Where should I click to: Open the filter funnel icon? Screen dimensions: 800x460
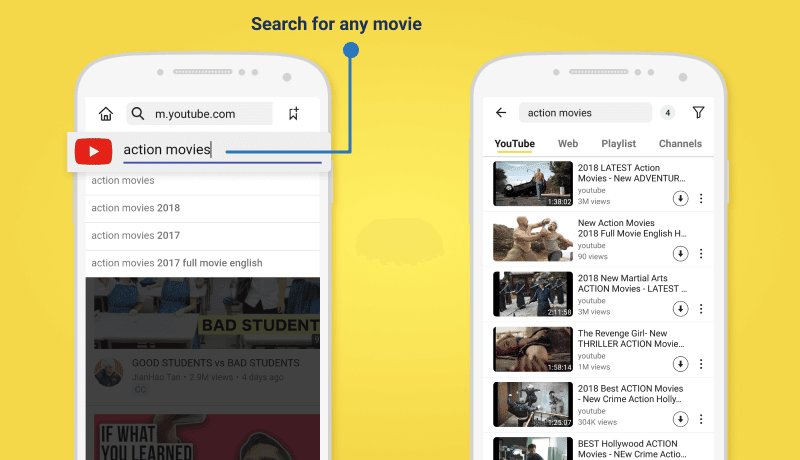pos(698,113)
